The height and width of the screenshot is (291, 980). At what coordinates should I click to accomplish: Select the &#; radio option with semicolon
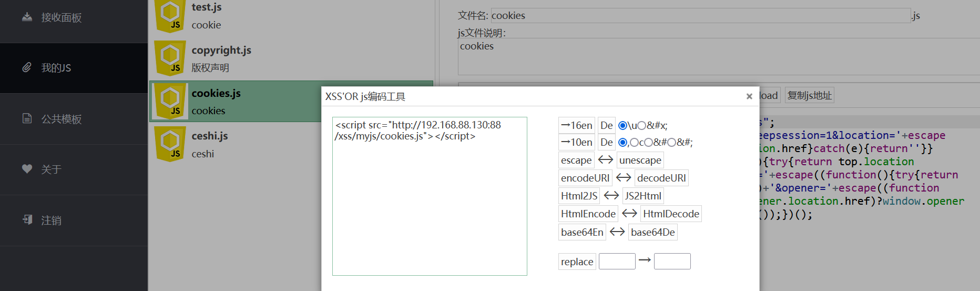[671, 143]
